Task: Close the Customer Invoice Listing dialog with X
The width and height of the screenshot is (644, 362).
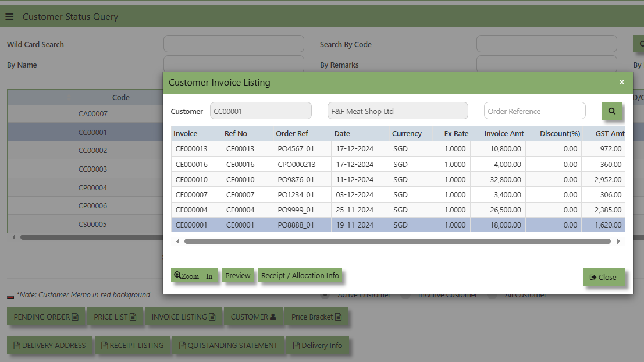Action: [x=621, y=82]
